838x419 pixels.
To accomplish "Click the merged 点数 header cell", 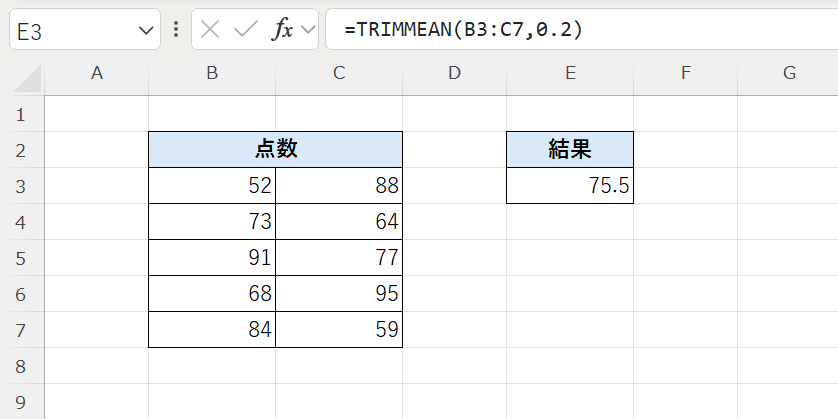I will point(276,150).
